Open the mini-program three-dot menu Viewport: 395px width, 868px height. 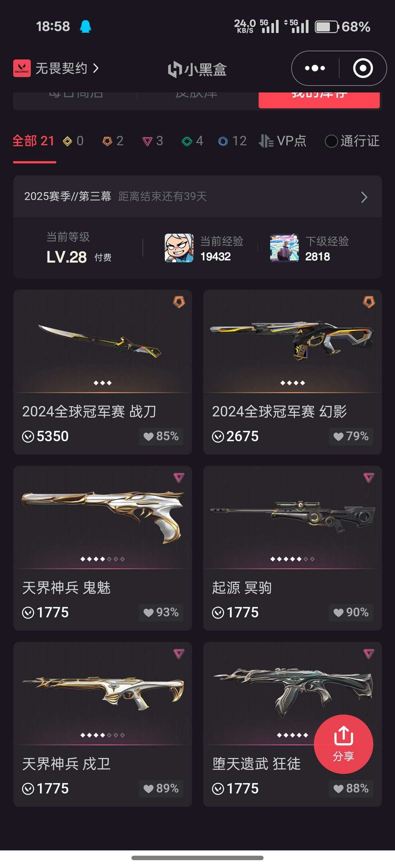pos(315,68)
